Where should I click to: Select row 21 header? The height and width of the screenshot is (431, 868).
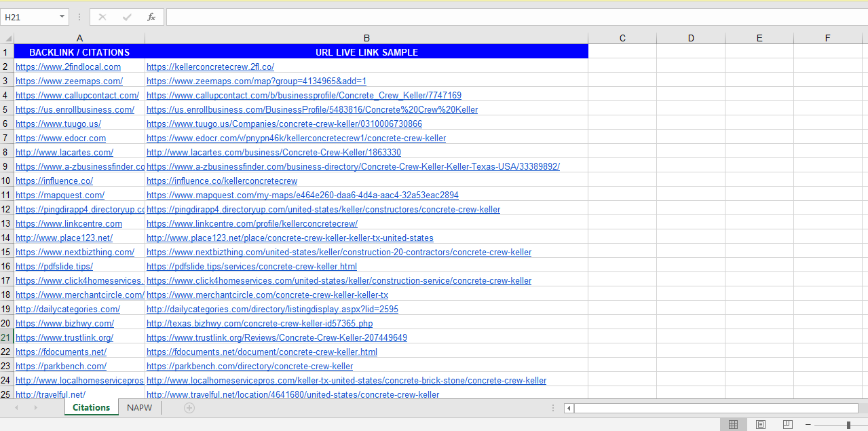(7, 337)
